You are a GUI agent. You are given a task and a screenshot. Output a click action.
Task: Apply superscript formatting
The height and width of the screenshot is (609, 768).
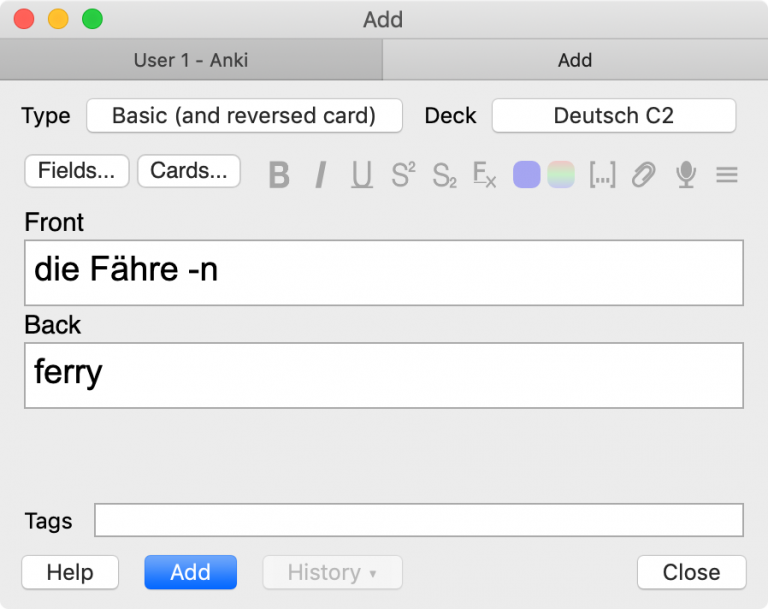pyautogui.click(x=403, y=174)
